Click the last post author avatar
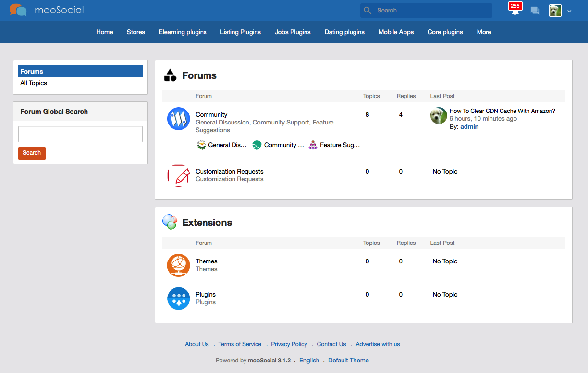588x373 pixels. [439, 115]
